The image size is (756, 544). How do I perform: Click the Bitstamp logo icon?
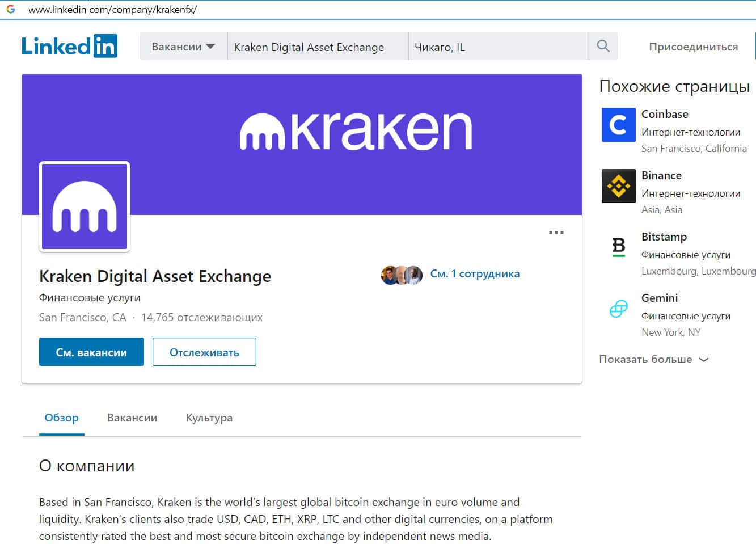point(618,247)
